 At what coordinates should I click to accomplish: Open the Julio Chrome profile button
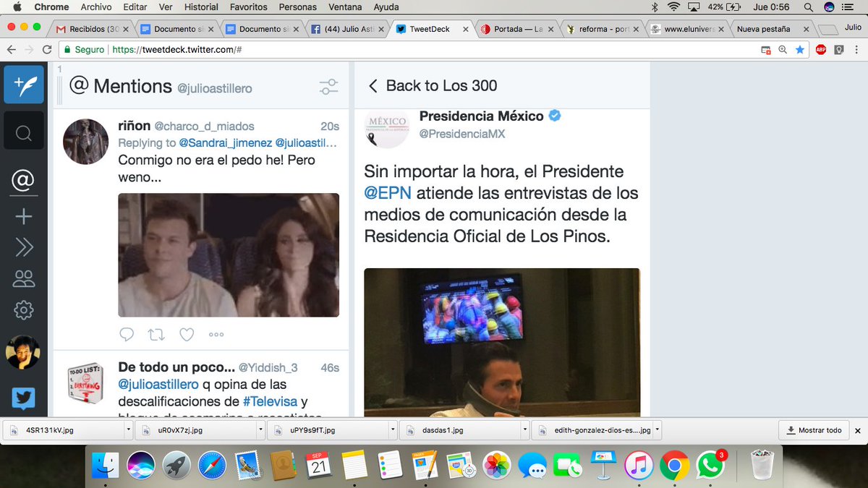(x=853, y=27)
